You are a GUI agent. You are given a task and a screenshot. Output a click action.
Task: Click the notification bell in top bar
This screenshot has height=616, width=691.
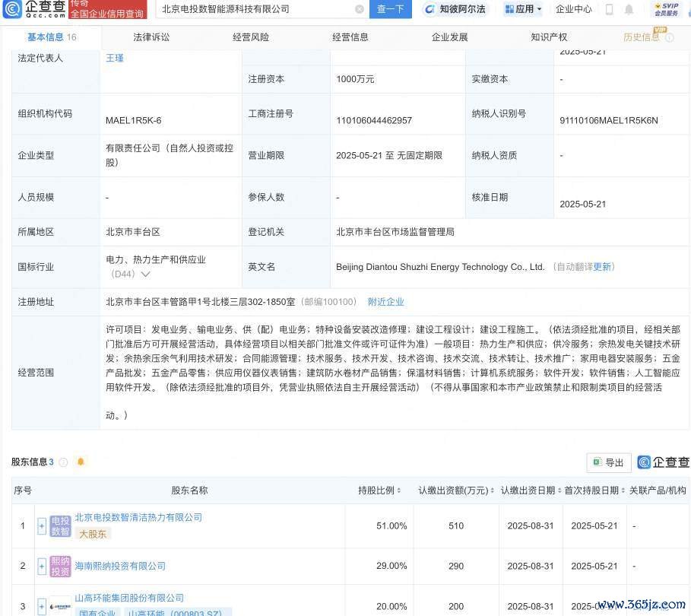pos(629,9)
